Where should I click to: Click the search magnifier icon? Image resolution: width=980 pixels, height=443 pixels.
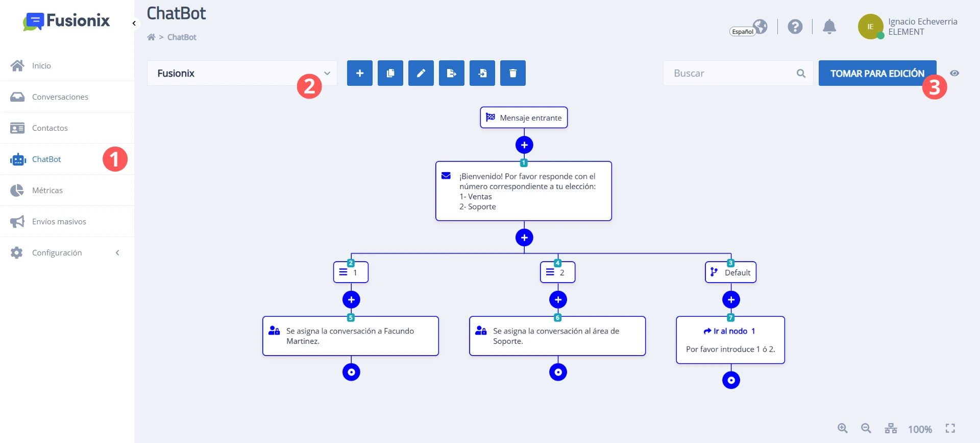tap(801, 74)
